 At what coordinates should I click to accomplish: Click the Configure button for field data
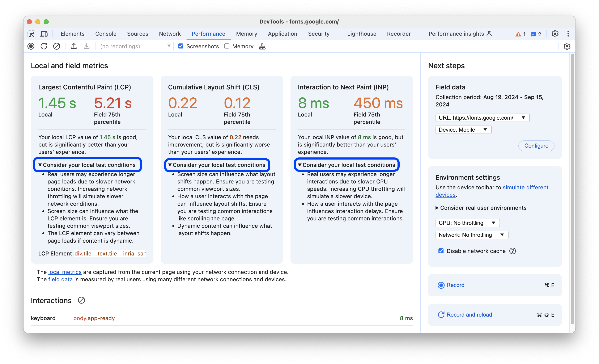click(x=536, y=145)
